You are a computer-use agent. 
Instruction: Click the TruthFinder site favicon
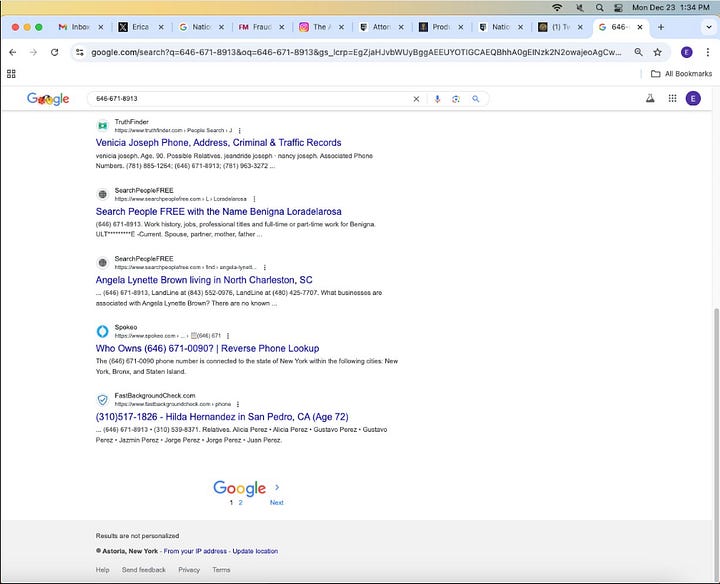[x=102, y=126]
